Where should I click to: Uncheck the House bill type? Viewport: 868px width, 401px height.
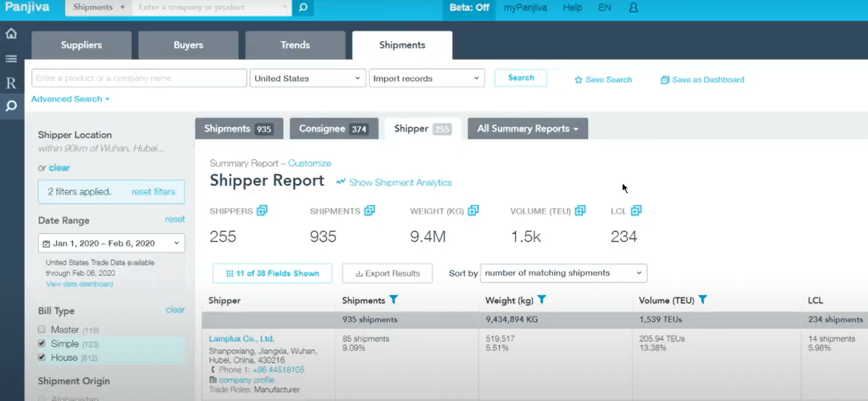coord(42,357)
